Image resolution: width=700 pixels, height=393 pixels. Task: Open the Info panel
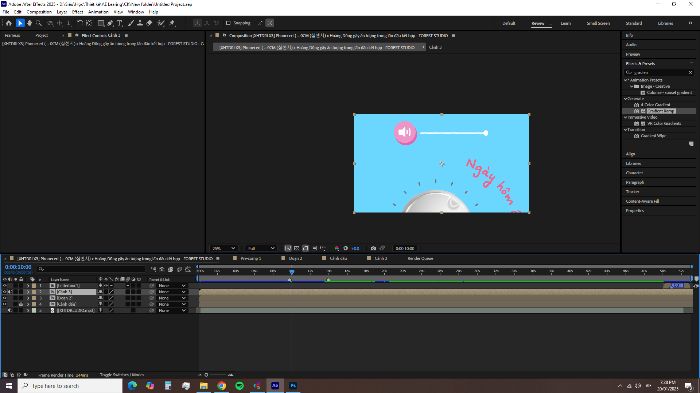click(x=629, y=35)
